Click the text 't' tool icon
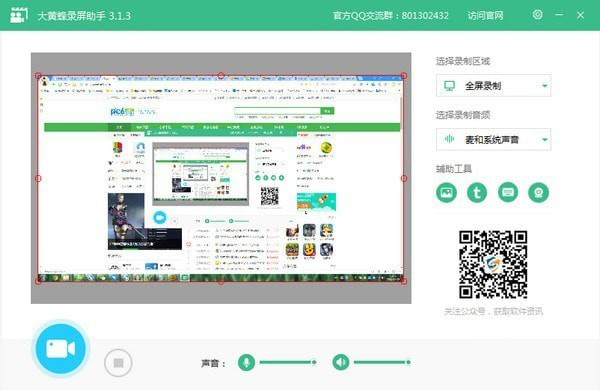Viewport: 600px width, 390px height. pyautogui.click(x=477, y=193)
